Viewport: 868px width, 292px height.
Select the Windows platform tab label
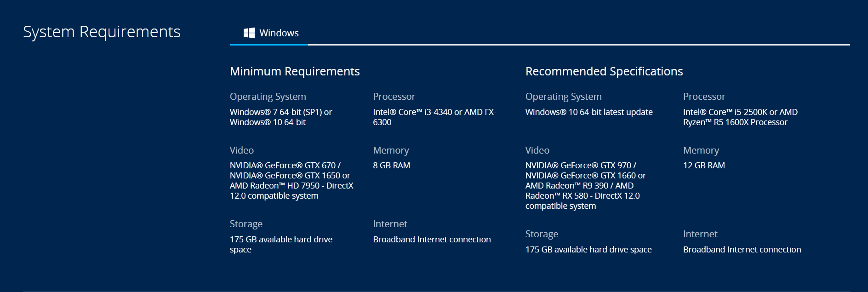tap(279, 33)
